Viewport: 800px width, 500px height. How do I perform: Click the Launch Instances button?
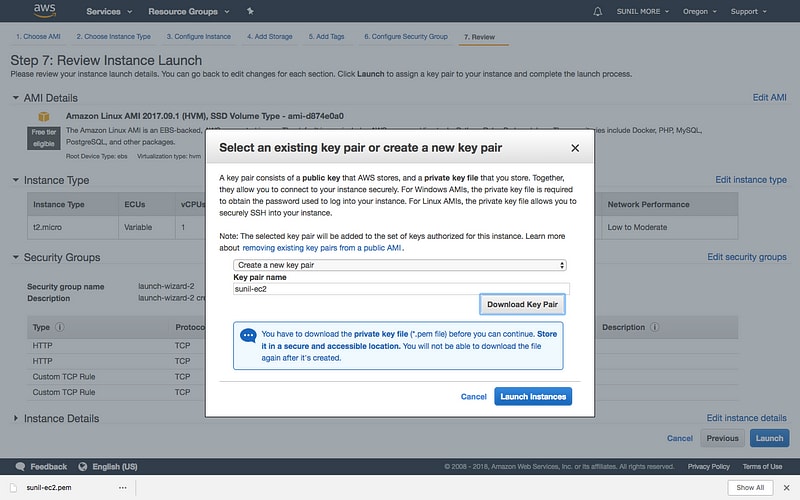pyautogui.click(x=533, y=396)
